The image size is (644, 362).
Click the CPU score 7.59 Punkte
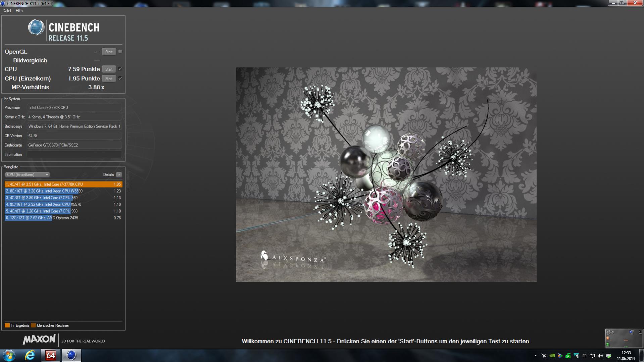point(84,69)
